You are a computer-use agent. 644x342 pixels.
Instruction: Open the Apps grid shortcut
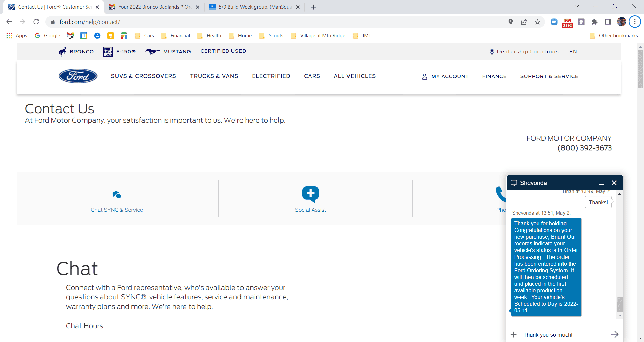17,36
